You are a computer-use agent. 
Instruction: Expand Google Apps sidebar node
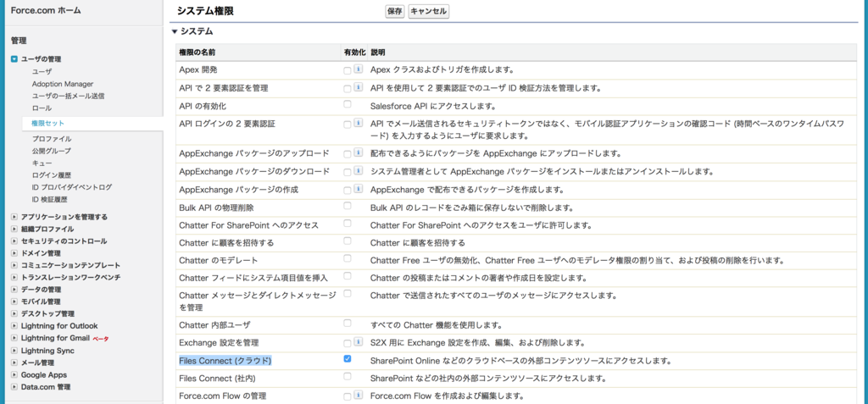click(14, 375)
